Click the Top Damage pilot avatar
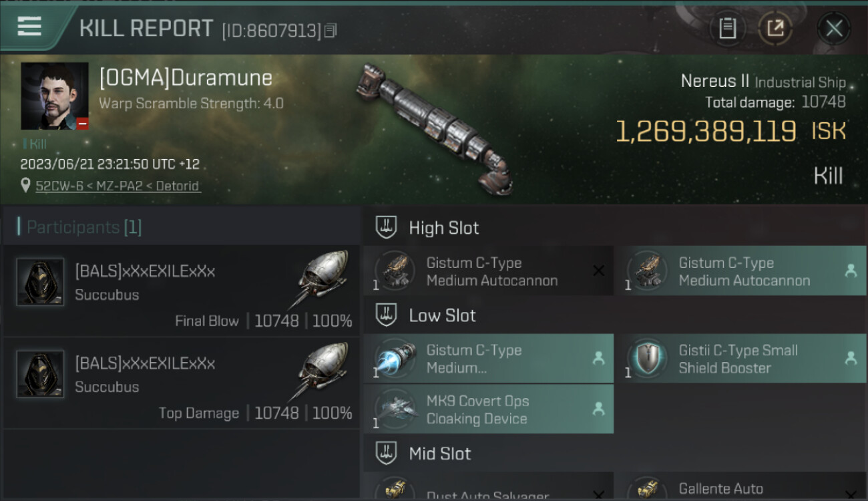The width and height of the screenshot is (868, 501). (x=40, y=374)
